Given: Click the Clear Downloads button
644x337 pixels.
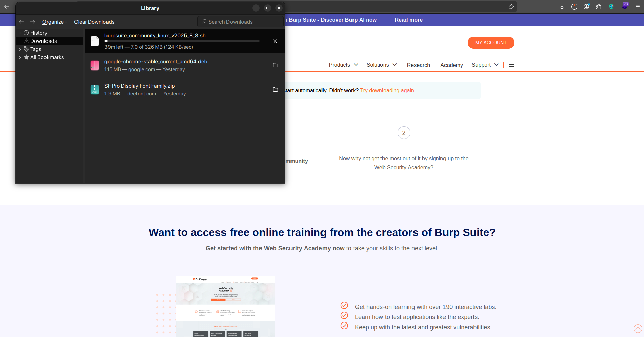Looking at the screenshot, I should click(x=94, y=22).
